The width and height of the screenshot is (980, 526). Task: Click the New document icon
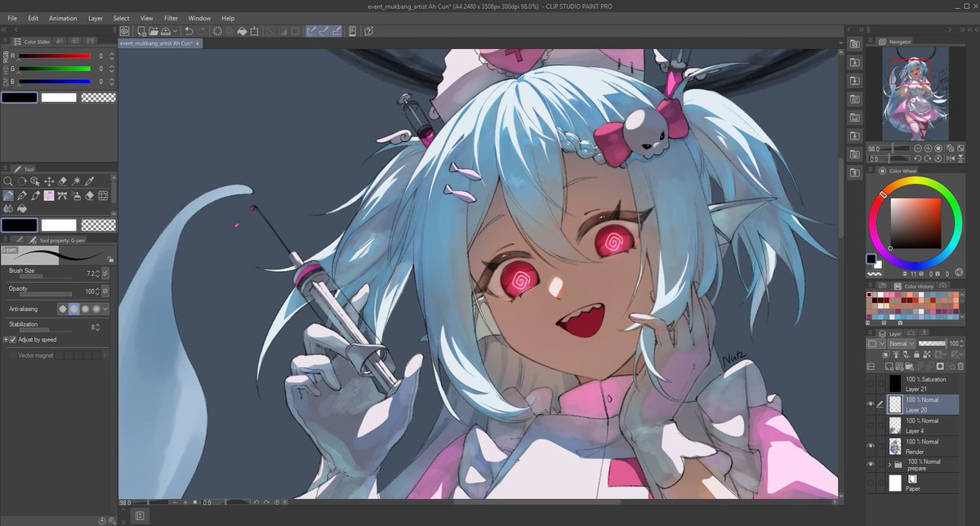[x=141, y=31]
